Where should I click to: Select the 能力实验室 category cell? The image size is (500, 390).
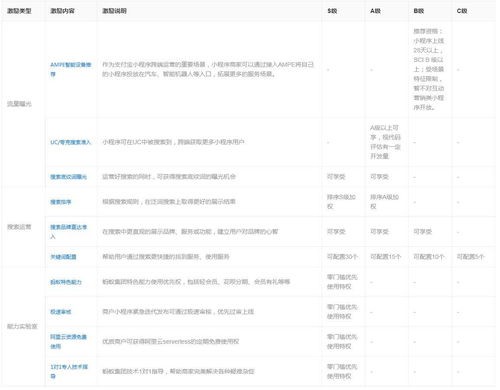coord(22,326)
